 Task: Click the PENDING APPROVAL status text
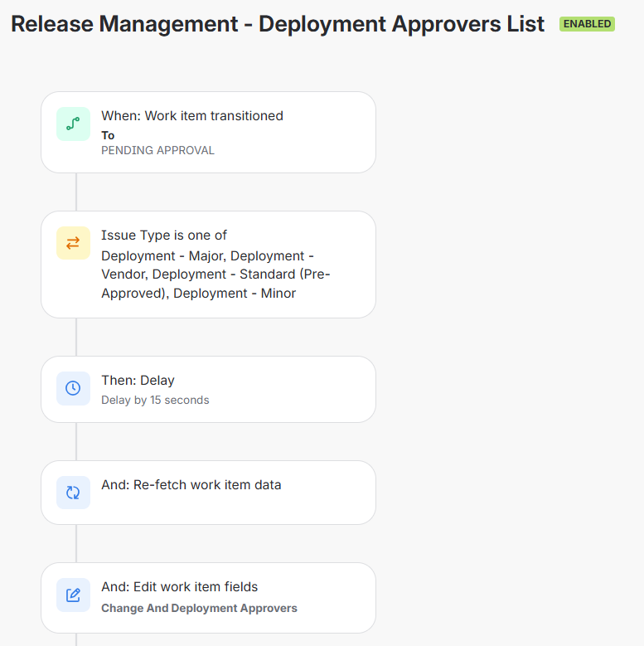(x=157, y=150)
